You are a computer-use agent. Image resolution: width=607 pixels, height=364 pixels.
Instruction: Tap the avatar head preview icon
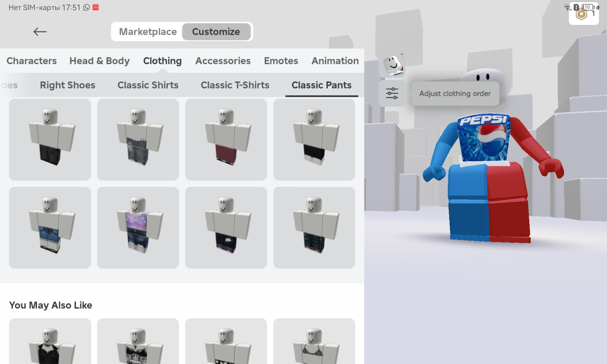392,64
